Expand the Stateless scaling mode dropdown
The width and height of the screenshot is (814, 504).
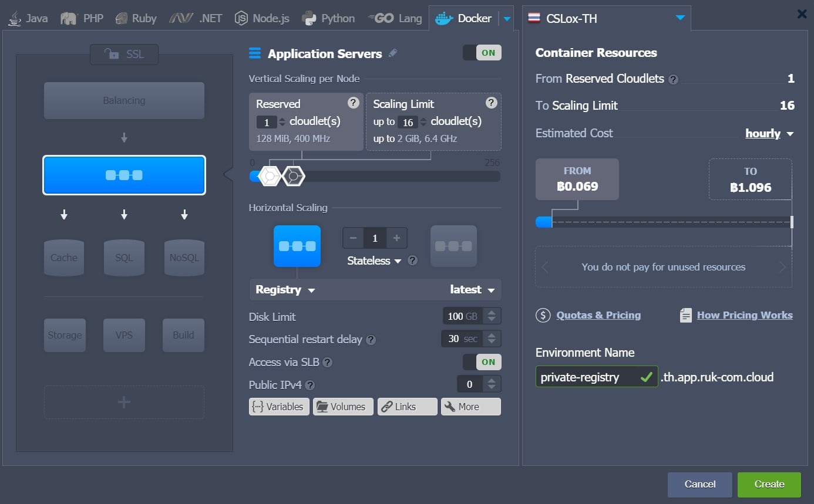(374, 261)
